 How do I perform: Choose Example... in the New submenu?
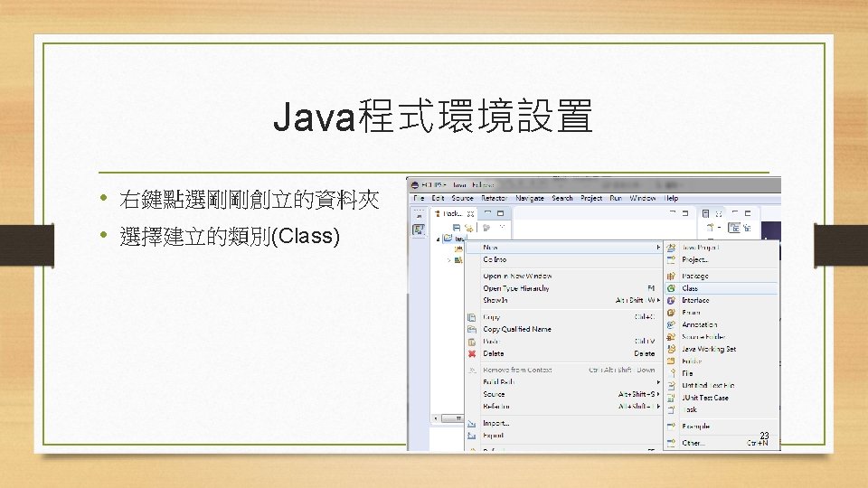[721, 427]
